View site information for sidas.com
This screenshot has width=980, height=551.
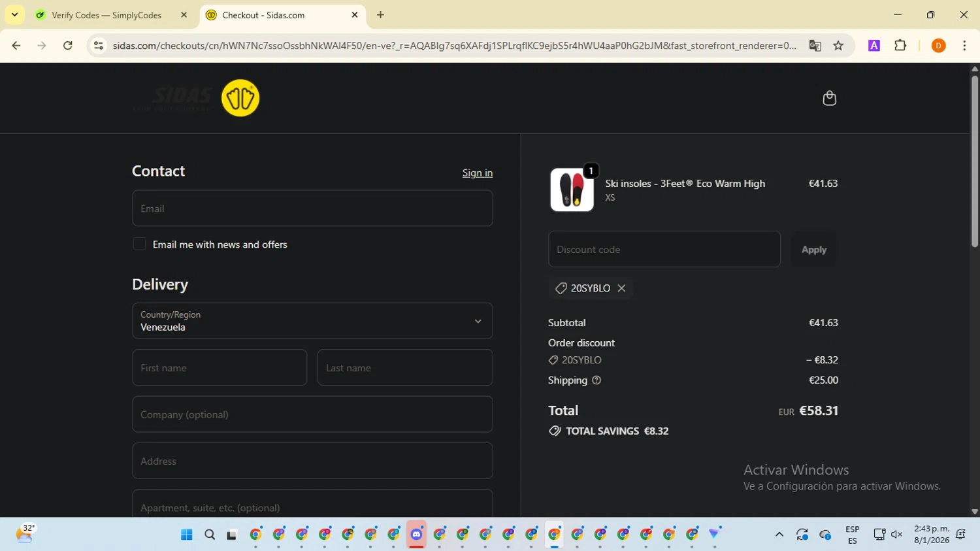pyautogui.click(x=99, y=46)
